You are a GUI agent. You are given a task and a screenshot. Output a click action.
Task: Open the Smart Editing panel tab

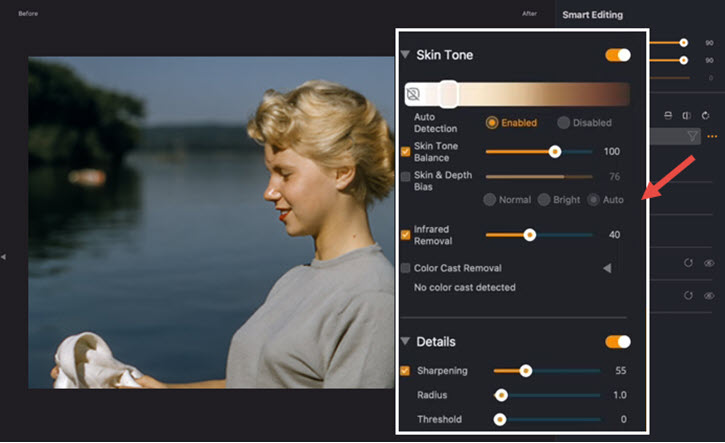pos(592,15)
